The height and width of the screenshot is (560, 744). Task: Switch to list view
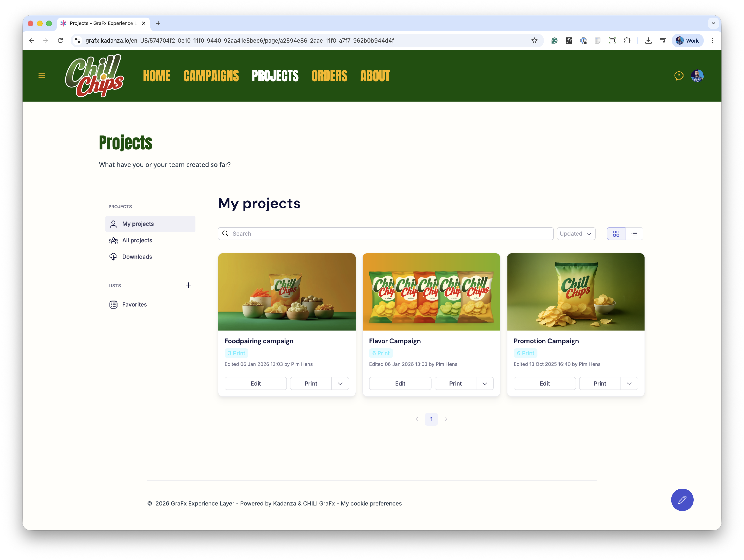[634, 234]
